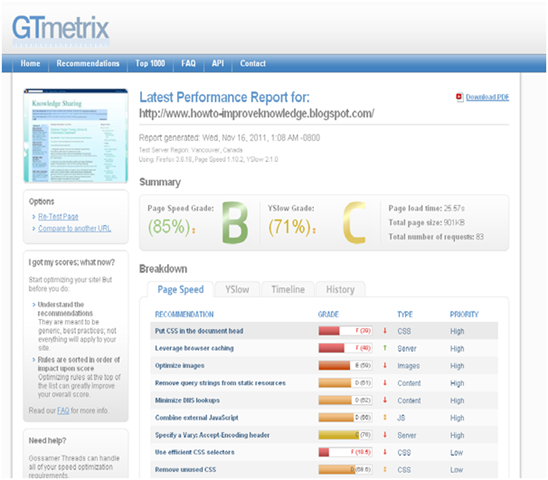The height and width of the screenshot is (480, 548).
Task: Open FAQ in the navigation bar
Action: pyautogui.click(x=188, y=63)
